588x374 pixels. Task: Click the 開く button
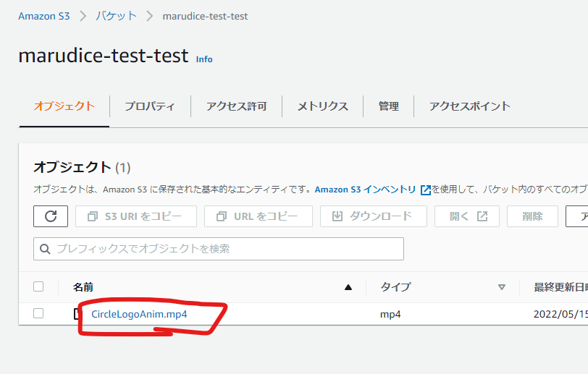pos(467,216)
